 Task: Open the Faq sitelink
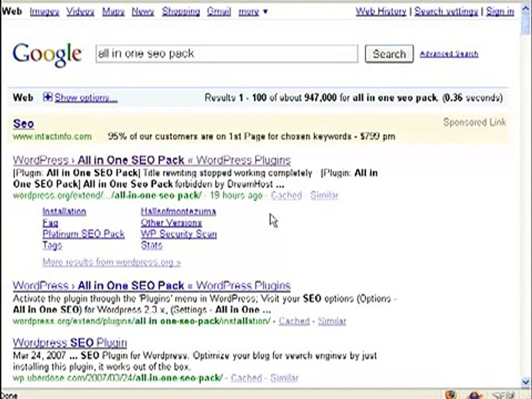(50, 223)
